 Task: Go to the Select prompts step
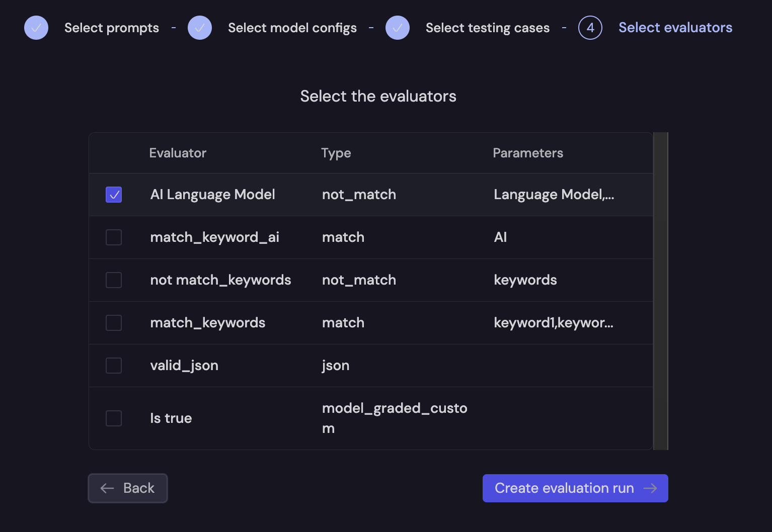[111, 28]
